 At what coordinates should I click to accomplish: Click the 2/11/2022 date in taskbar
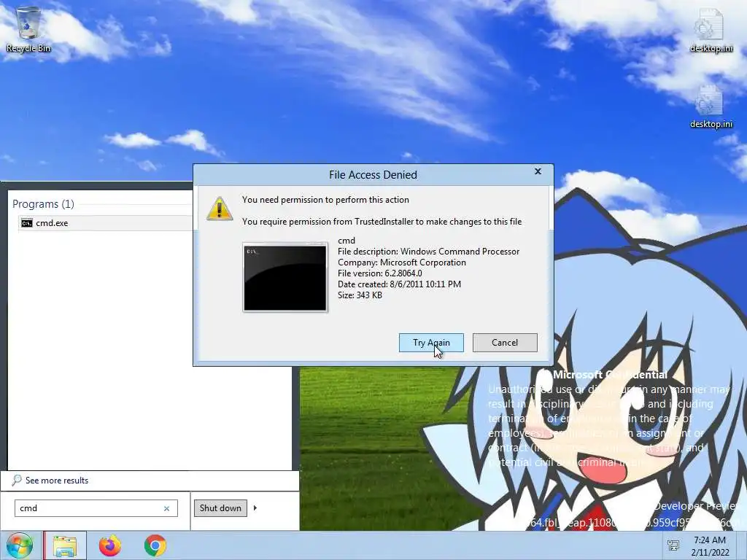[x=710, y=553]
